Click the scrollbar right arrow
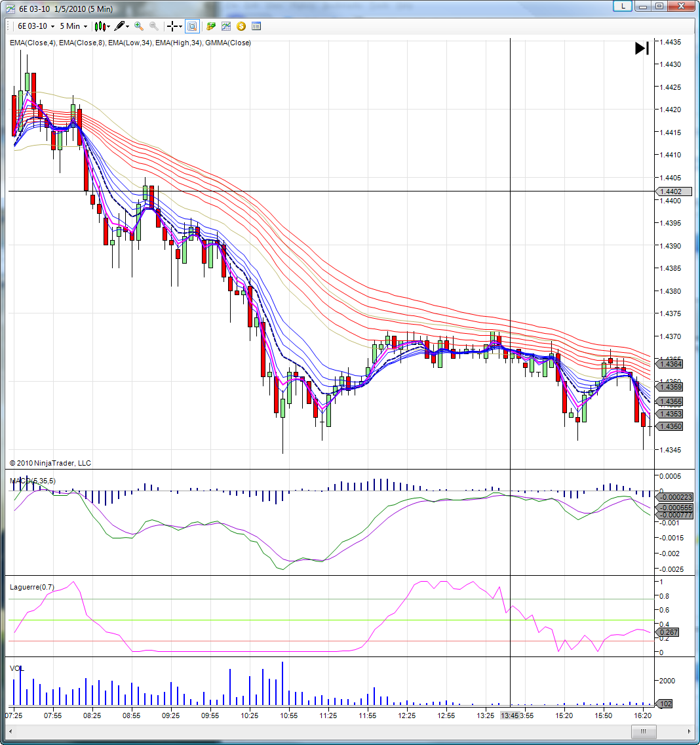 [x=689, y=731]
